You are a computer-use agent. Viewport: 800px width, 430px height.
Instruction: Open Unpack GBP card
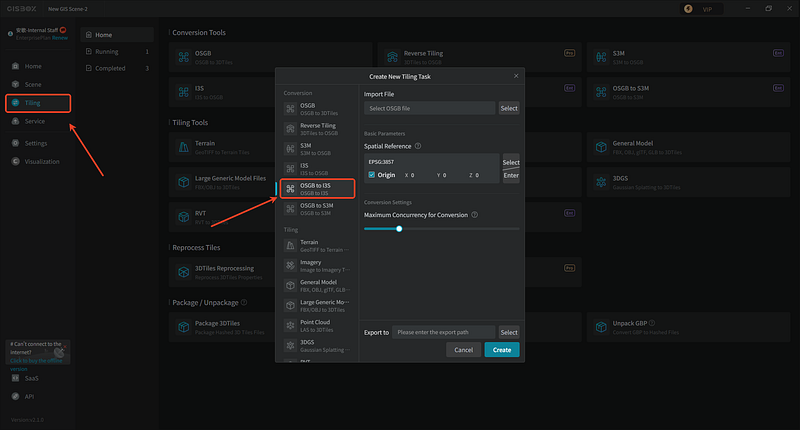coord(688,327)
